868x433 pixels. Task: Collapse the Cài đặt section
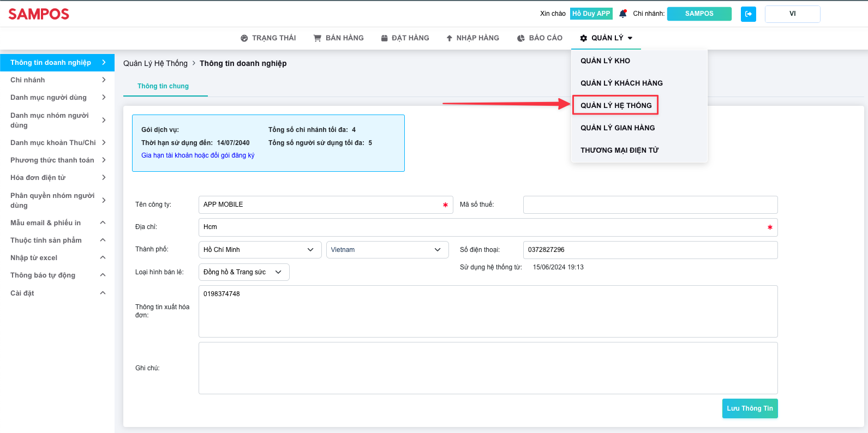[x=57, y=293]
